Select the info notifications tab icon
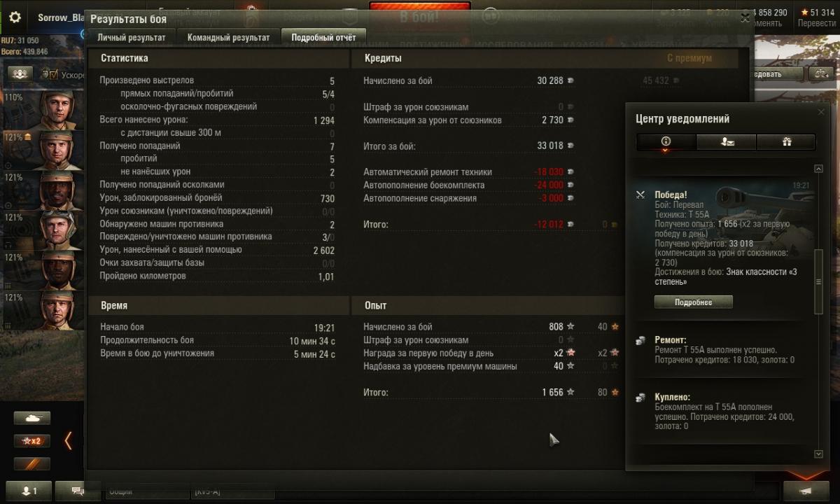The image size is (840, 504). click(666, 141)
